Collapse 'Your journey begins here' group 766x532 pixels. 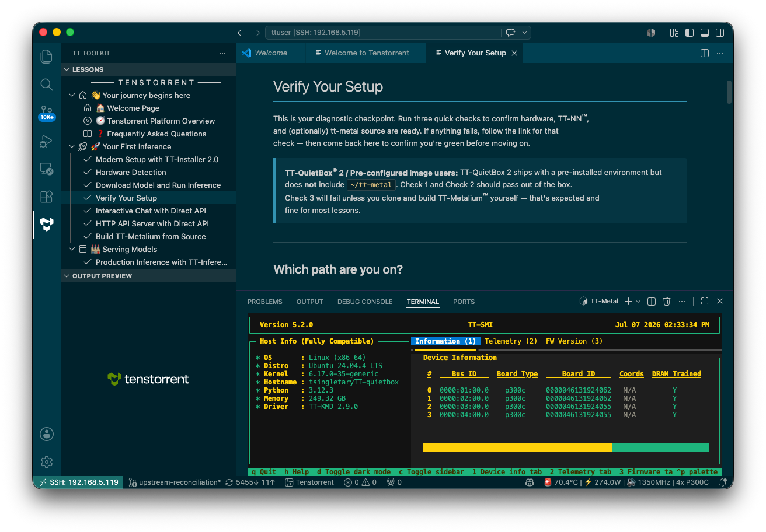[72, 95]
